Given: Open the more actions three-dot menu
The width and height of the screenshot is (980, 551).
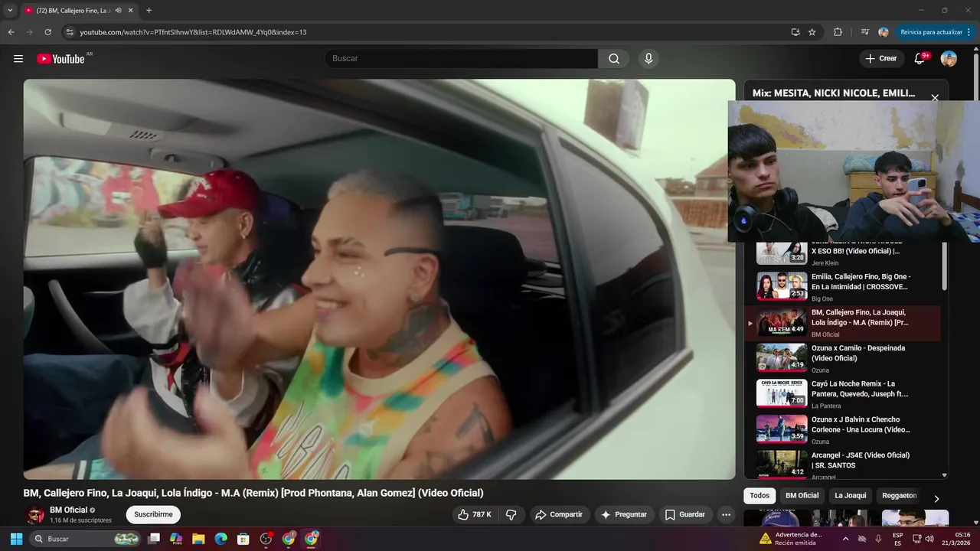Looking at the screenshot, I should [x=727, y=514].
